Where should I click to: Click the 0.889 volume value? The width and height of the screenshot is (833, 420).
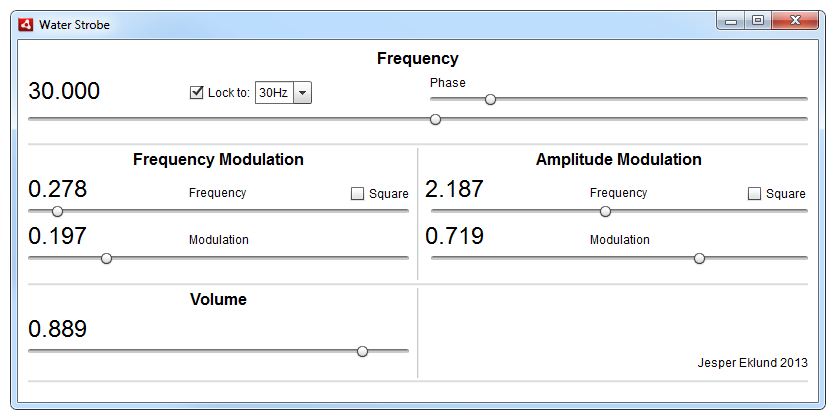click(x=57, y=329)
